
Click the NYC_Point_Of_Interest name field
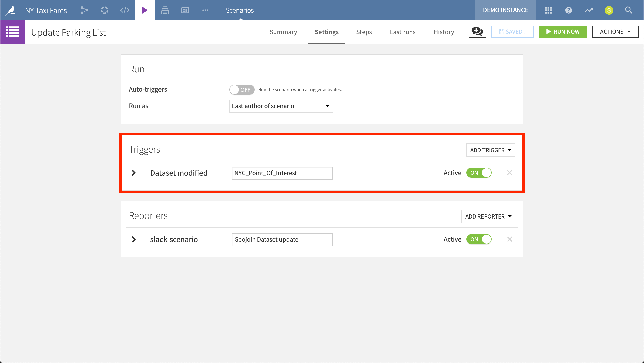(x=282, y=173)
